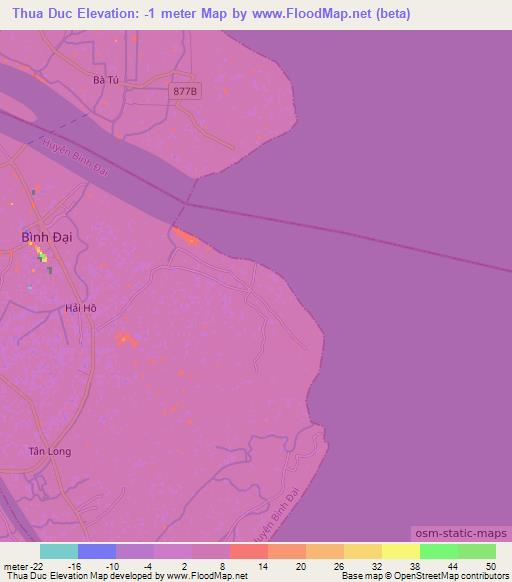Click the Bình Đại town label
This screenshot has width=512, height=582.
tap(47, 237)
